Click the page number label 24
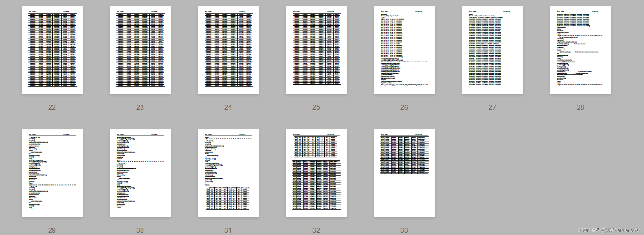The width and height of the screenshot is (644, 235). coord(228,107)
